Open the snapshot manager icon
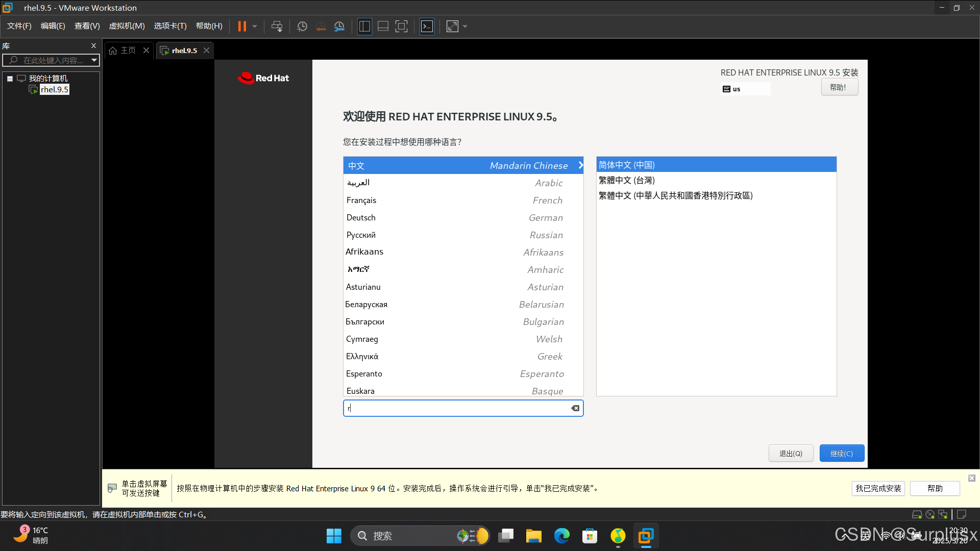The image size is (980, 551). point(339,27)
